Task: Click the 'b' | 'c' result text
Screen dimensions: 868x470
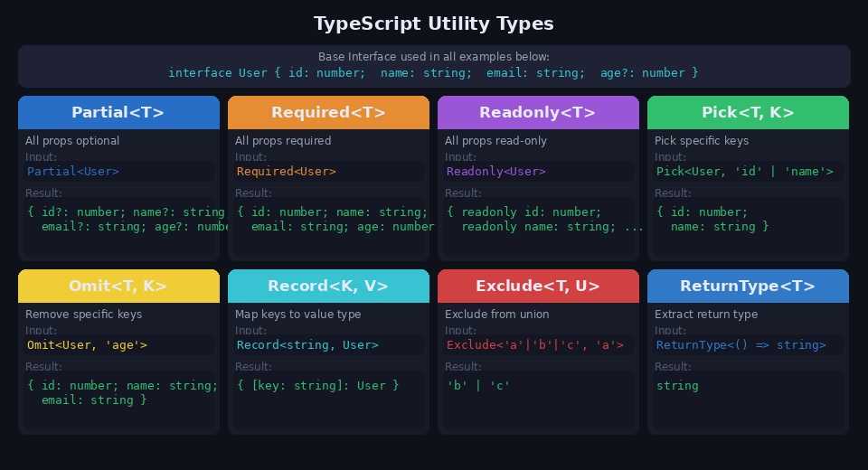Action: click(478, 386)
